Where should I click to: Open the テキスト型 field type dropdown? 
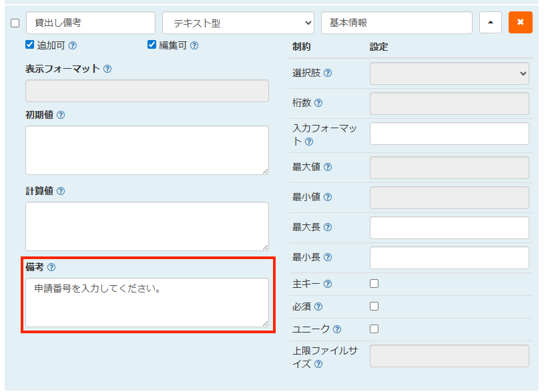click(238, 22)
